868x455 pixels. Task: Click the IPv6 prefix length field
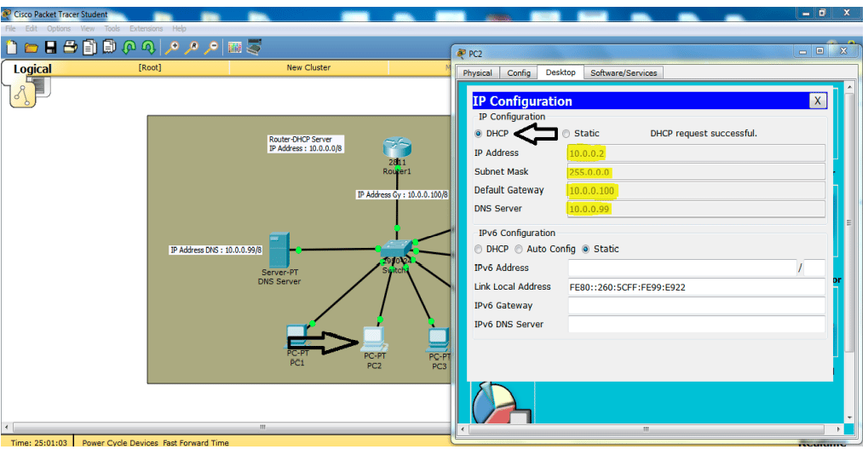(x=814, y=268)
